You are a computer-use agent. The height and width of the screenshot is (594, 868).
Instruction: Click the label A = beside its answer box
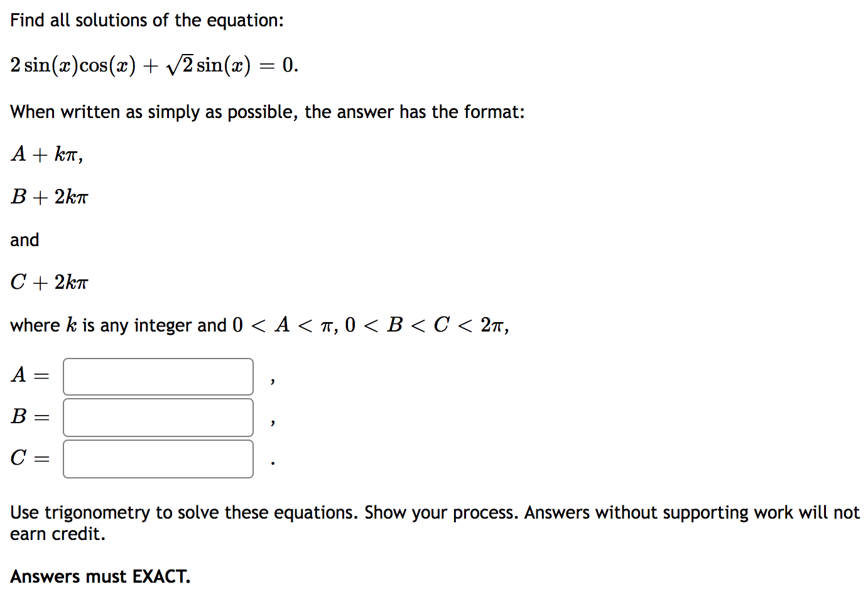click(28, 375)
